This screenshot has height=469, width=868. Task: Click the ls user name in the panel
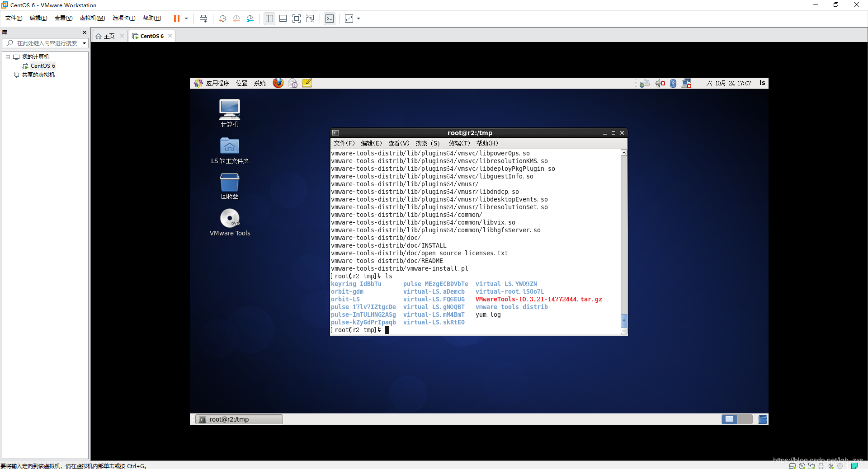click(762, 83)
